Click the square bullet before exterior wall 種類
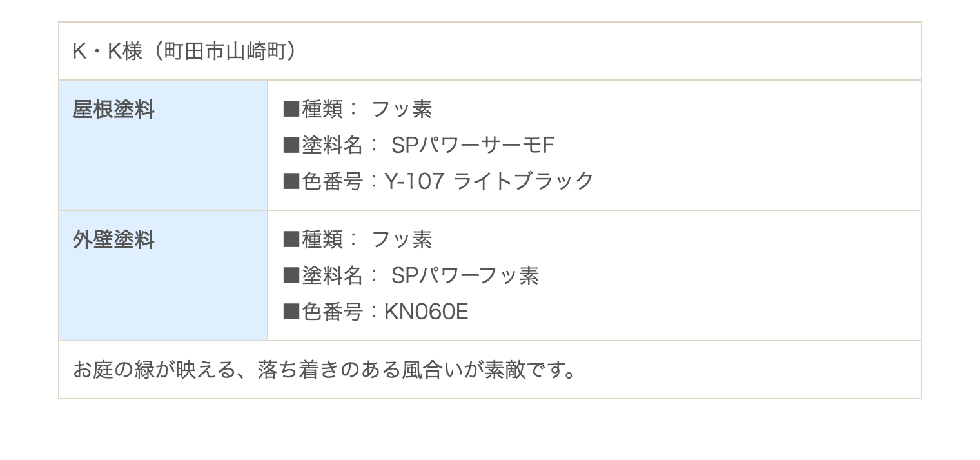This screenshot has height=460, width=980. click(x=292, y=240)
